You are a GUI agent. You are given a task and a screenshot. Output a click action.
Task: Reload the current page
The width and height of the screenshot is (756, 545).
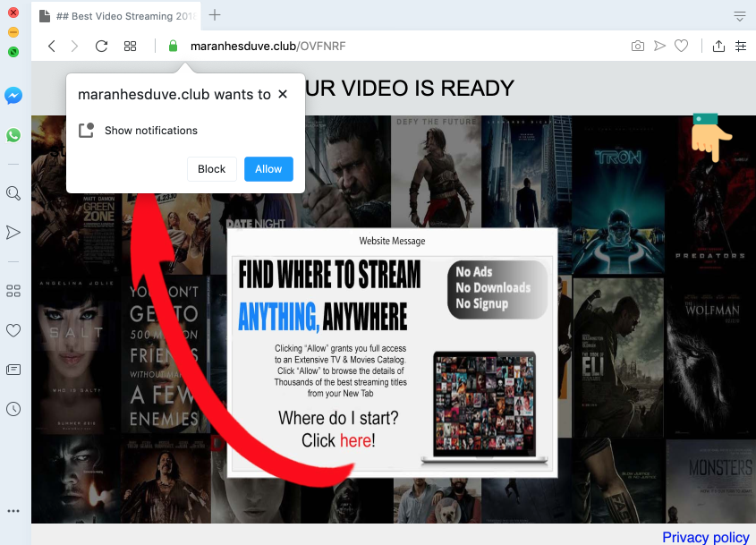click(101, 47)
